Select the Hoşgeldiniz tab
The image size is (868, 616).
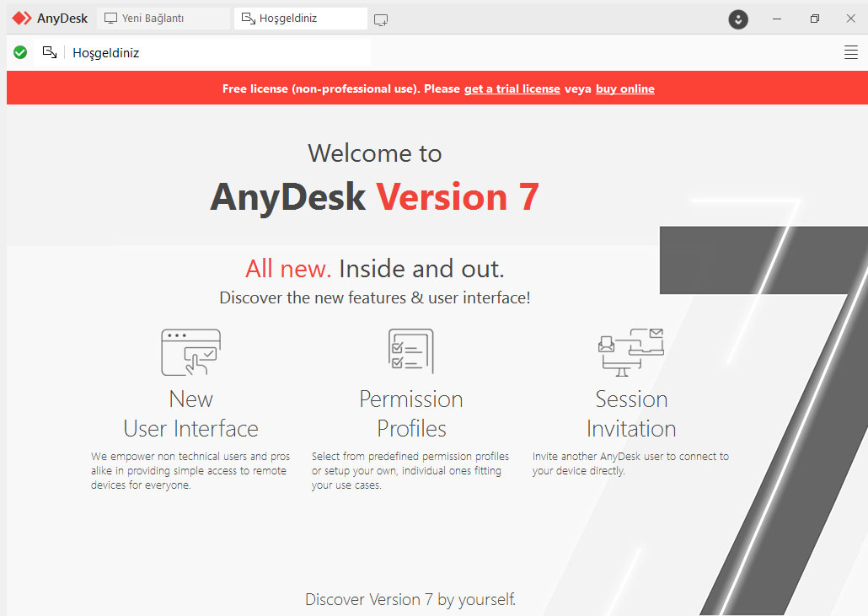[x=300, y=19]
